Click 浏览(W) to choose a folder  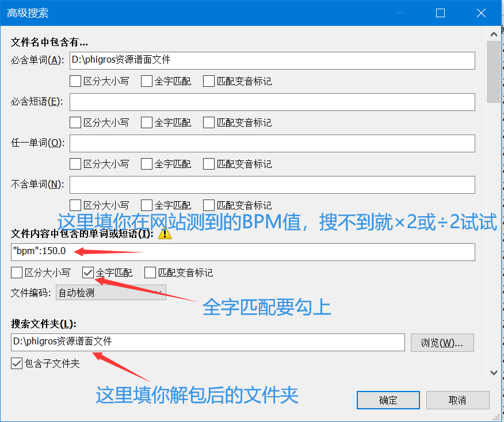tap(442, 342)
